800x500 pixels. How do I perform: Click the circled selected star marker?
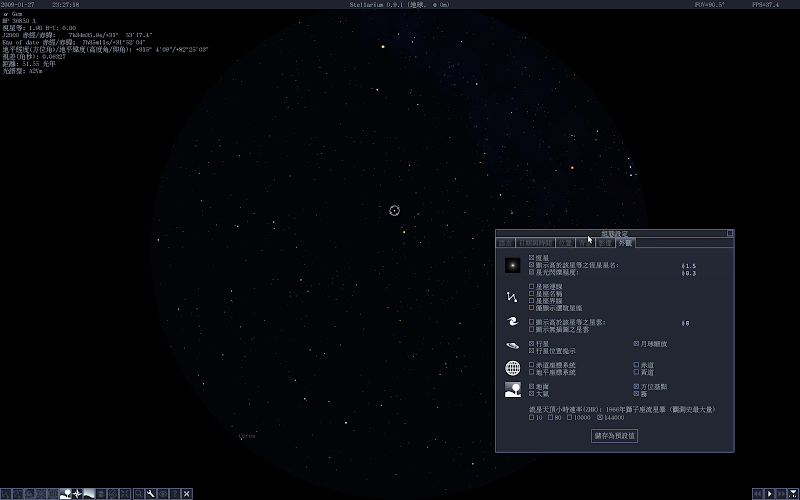(x=394, y=211)
